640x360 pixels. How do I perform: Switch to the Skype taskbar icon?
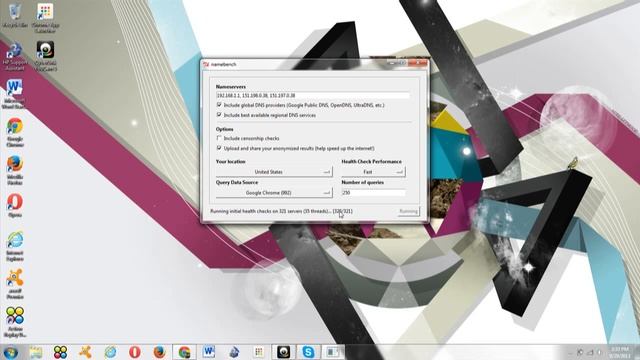pyautogui.click(x=308, y=352)
